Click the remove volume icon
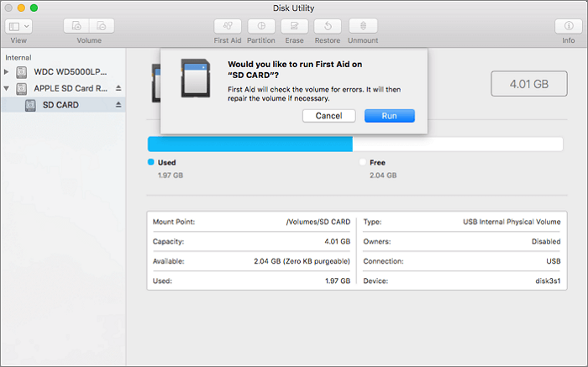The image size is (588, 367). click(x=102, y=26)
